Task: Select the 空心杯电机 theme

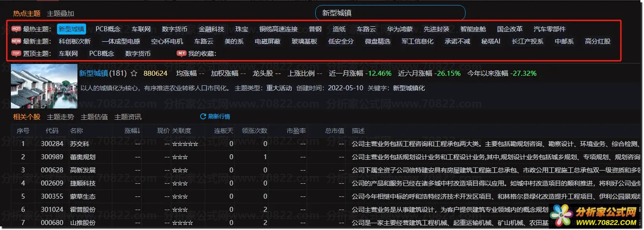Action: (x=167, y=41)
